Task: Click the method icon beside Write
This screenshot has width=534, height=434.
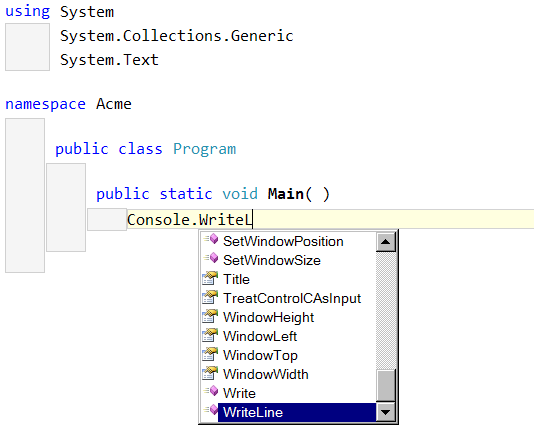Action: click(211, 391)
